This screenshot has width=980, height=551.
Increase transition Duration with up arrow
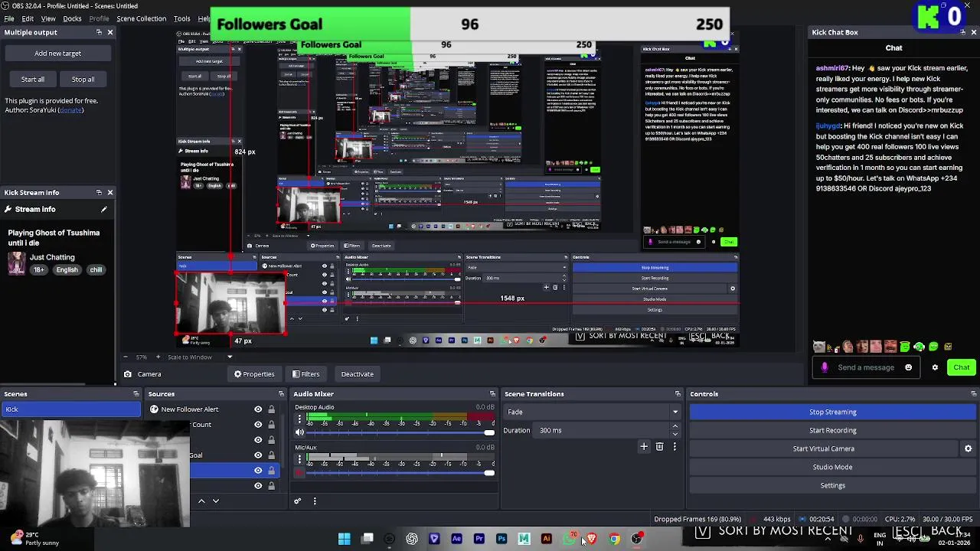675,427
